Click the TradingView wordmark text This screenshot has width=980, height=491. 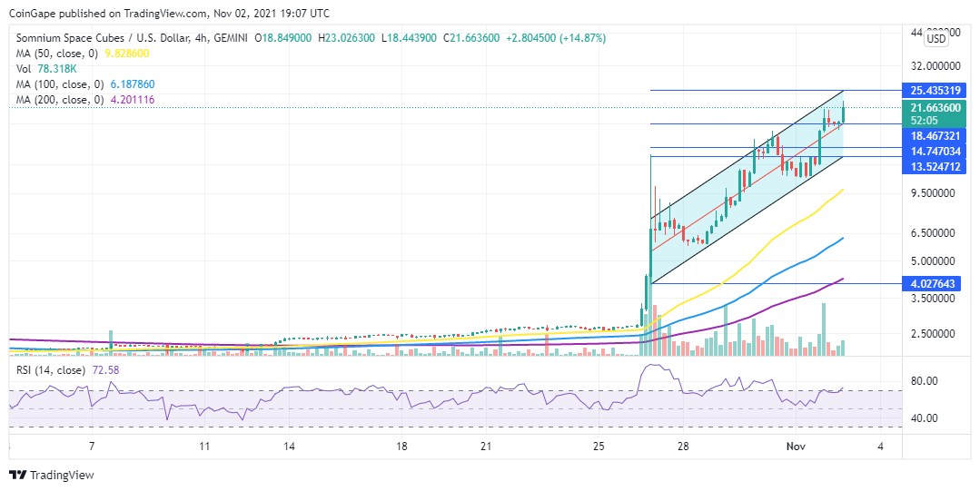pyautogui.click(x=62, y=475)
